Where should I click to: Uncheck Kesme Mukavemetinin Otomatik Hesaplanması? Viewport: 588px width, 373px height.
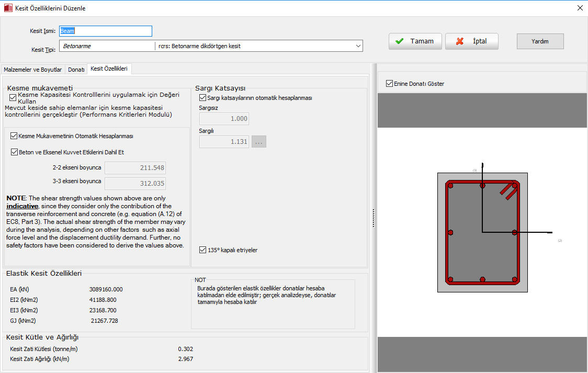pyautogui.click(x=14, y=136)
